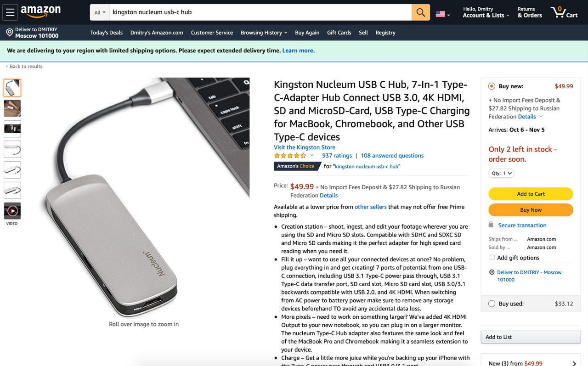The height and width of the screenshot is (366, 588).
Task: Visit the Kingston Store link
Action: pos(305,147)
